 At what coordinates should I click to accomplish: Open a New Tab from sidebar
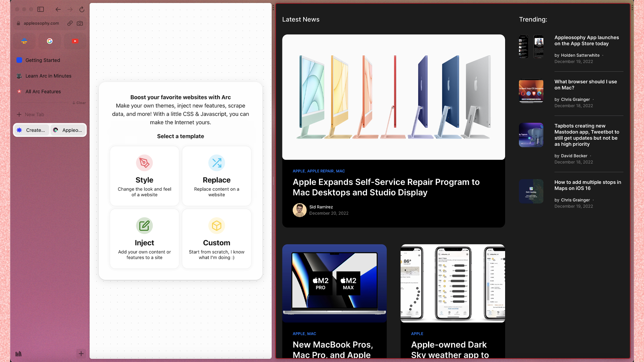50,114
